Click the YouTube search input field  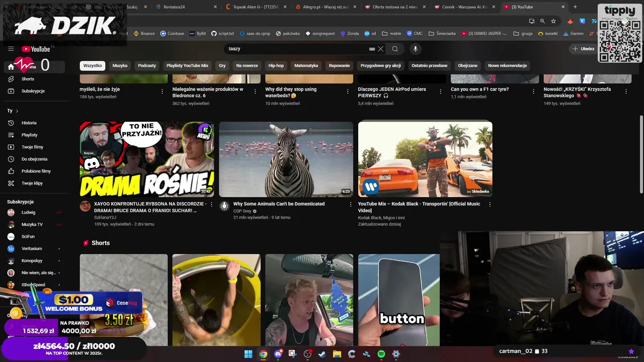[297, 49]
